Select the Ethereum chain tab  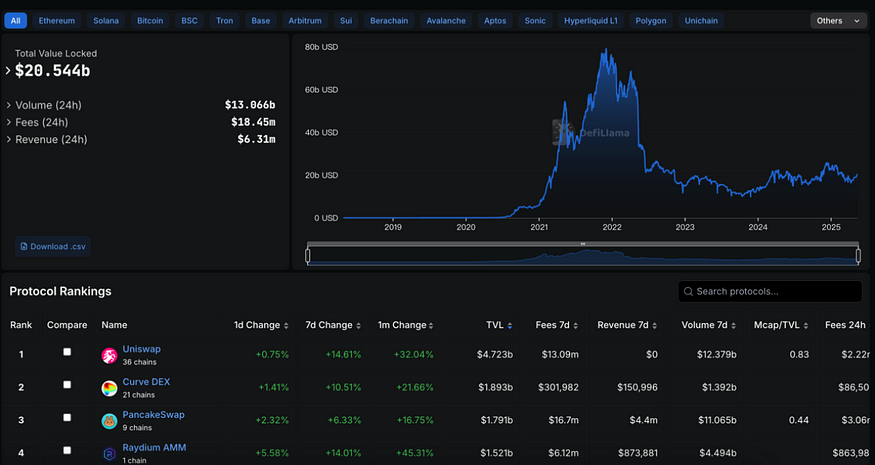point(57,20)
